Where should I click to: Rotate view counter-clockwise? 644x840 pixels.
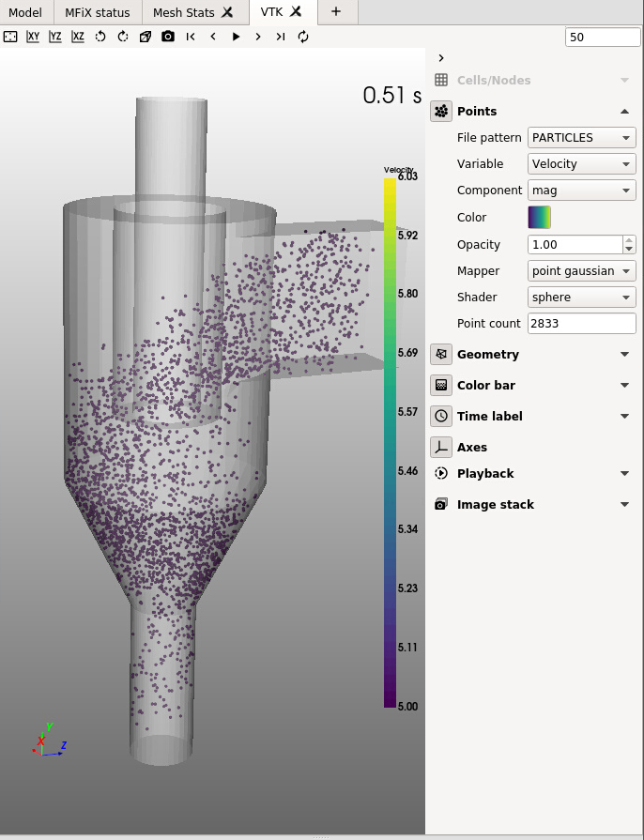(x=100, y=37)
